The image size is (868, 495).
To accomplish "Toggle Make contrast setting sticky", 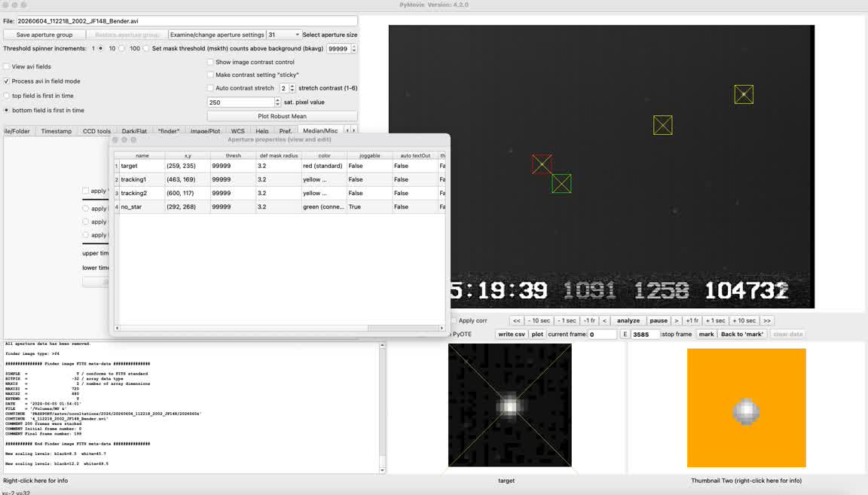I will [210, 75].
